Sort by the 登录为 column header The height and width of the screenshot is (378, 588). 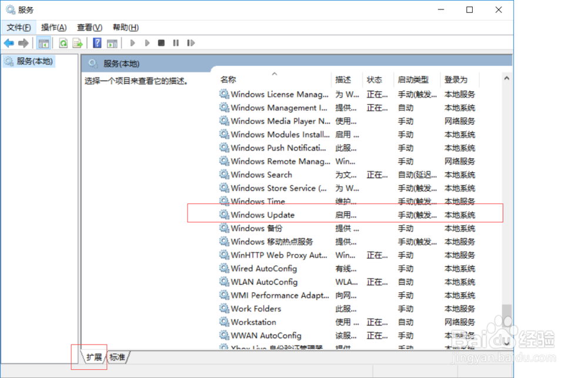[x=460, y=79]
